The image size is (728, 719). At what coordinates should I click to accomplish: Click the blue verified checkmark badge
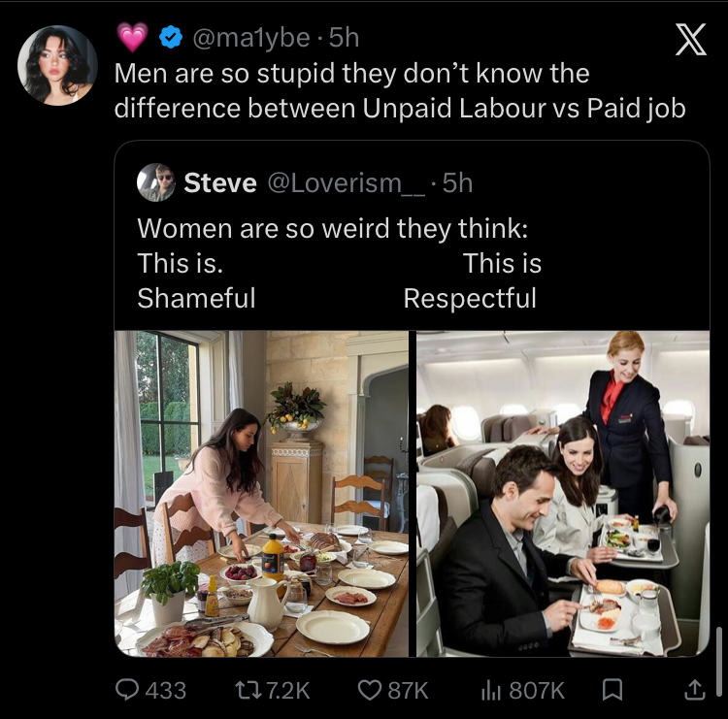[x=172, y=38]
